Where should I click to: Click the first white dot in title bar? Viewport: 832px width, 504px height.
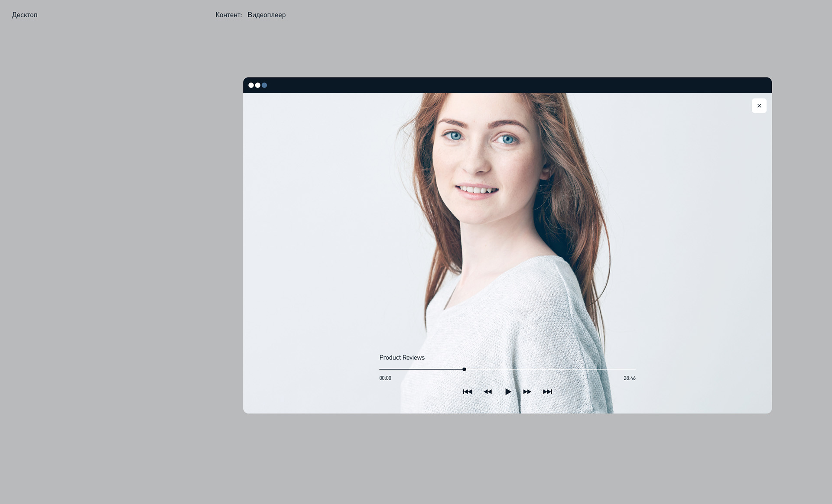(251, 85)
